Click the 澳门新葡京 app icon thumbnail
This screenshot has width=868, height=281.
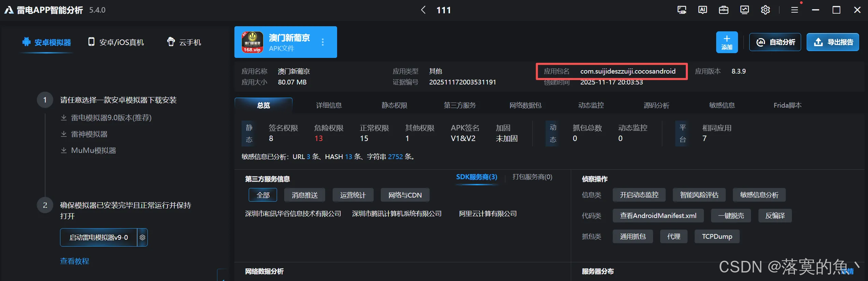tap(252, 42)
